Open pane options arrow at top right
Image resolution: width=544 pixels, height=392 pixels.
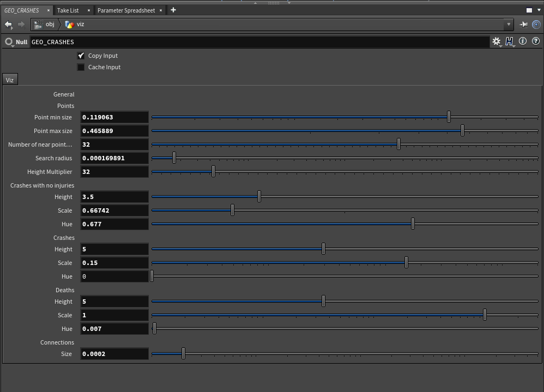tap(539, 10)
